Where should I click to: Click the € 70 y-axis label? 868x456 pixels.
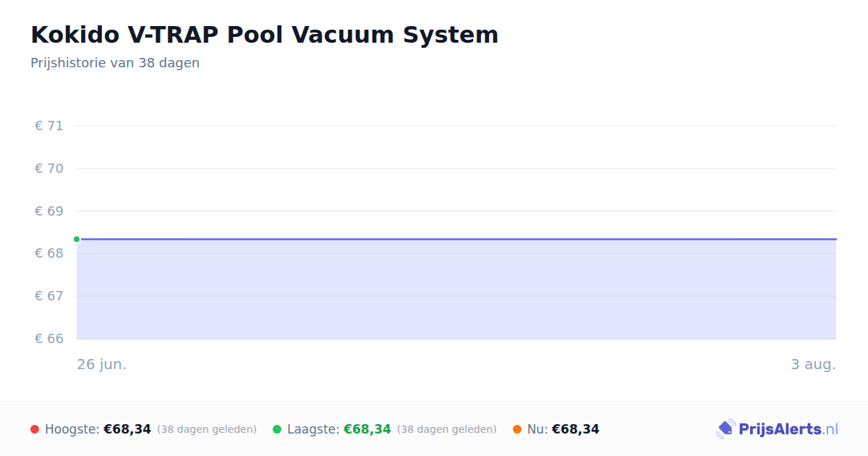click(49, 169)
